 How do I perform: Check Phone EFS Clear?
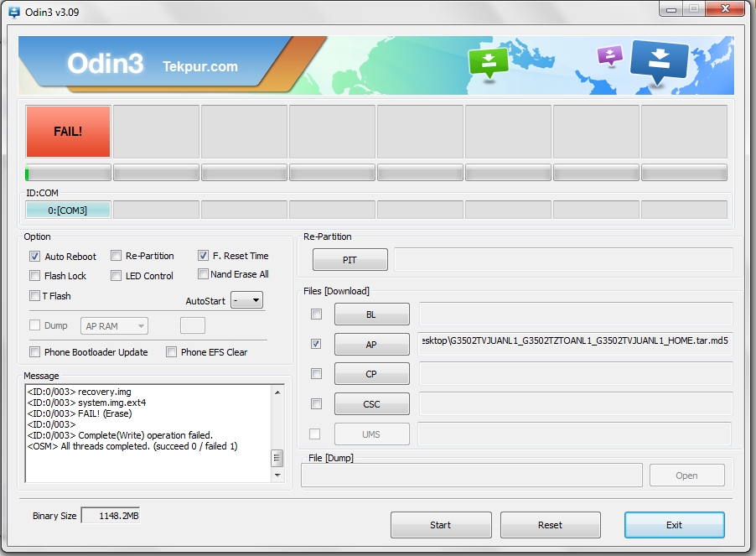coord(171,351)
